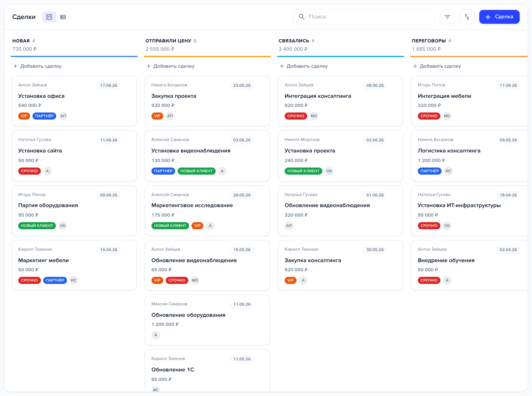This screenshot has height=396, width=532.
Task: Click ИС avatar on Маркетинг мебели
Action: click(x=74, y=280)
